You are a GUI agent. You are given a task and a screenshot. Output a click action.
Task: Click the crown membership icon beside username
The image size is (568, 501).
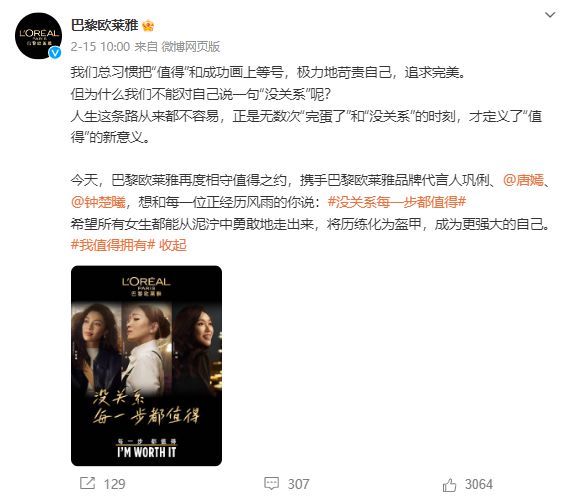tap(148, 26)
